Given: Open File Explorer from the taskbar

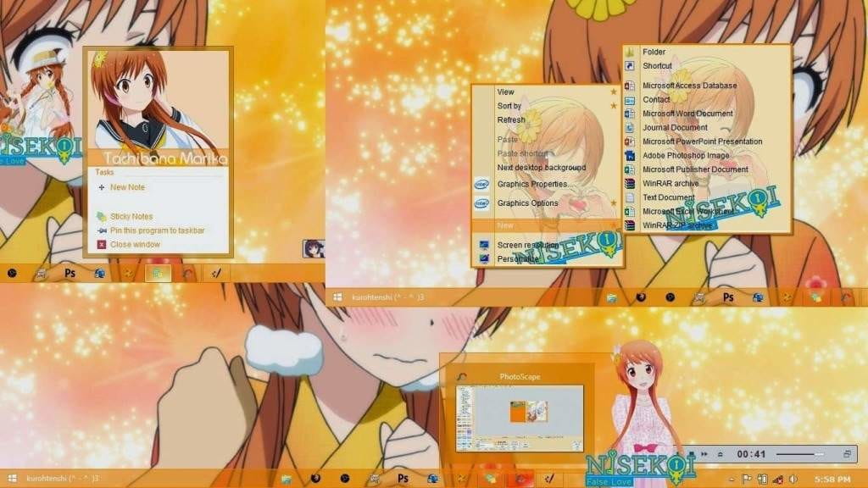Looking at the screenshot, I should [x=286, y=478].
